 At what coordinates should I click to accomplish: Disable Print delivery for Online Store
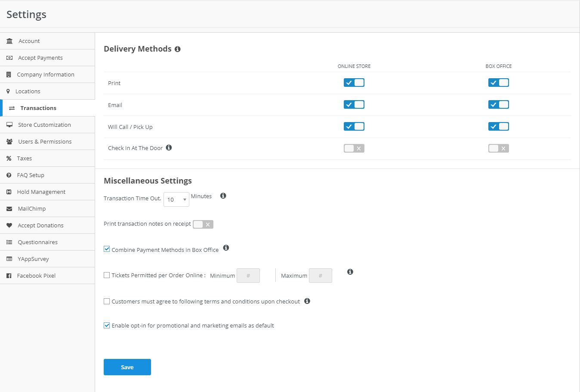pyautogui.click(x=354, y=83)
